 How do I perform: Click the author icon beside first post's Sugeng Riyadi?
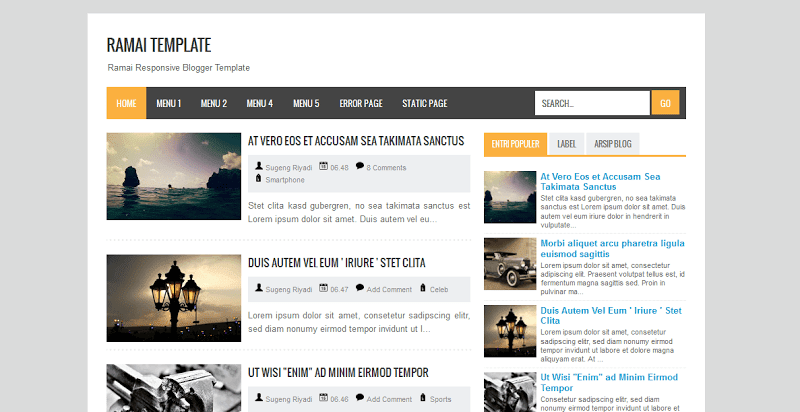pyautogui.click(x=259, y=166)
